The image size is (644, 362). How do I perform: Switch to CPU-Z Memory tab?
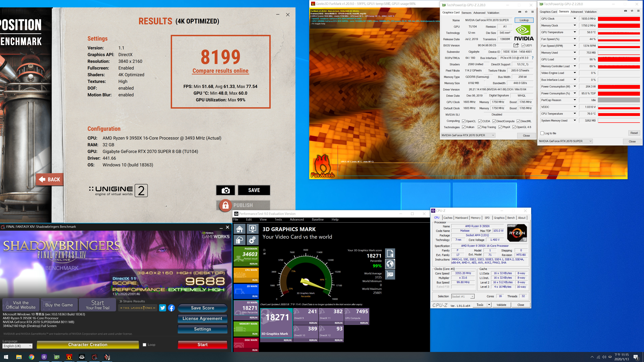[475, 218]
